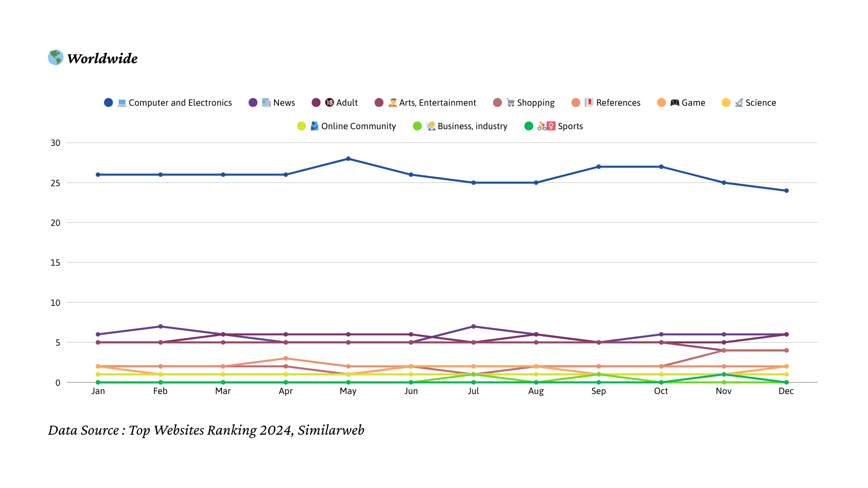Click the globe icon beside Worldwide

pos(56,57)
